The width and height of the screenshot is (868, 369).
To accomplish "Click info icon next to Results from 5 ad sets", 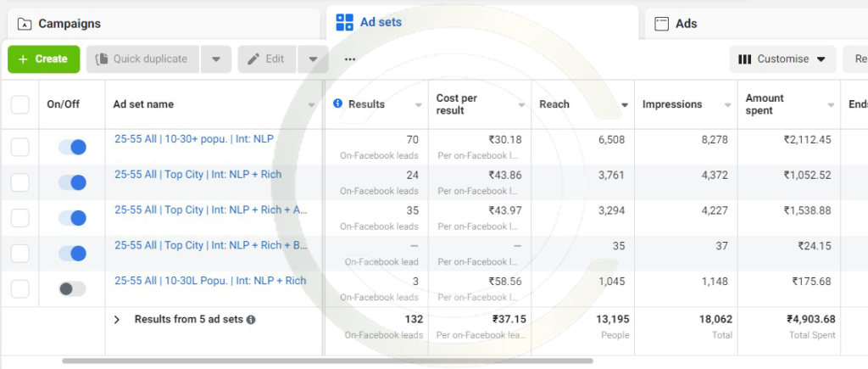I will (x=251, y=320).
